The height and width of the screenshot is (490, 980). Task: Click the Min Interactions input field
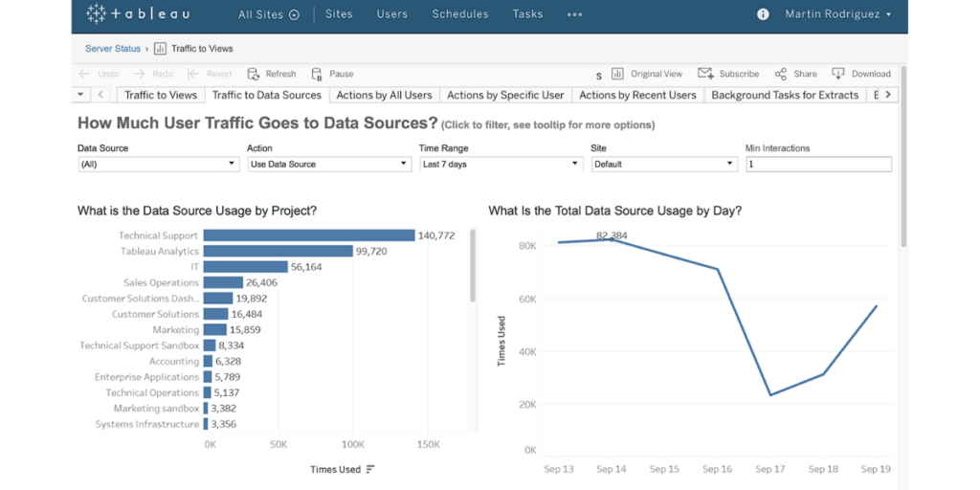pos(818,165)
